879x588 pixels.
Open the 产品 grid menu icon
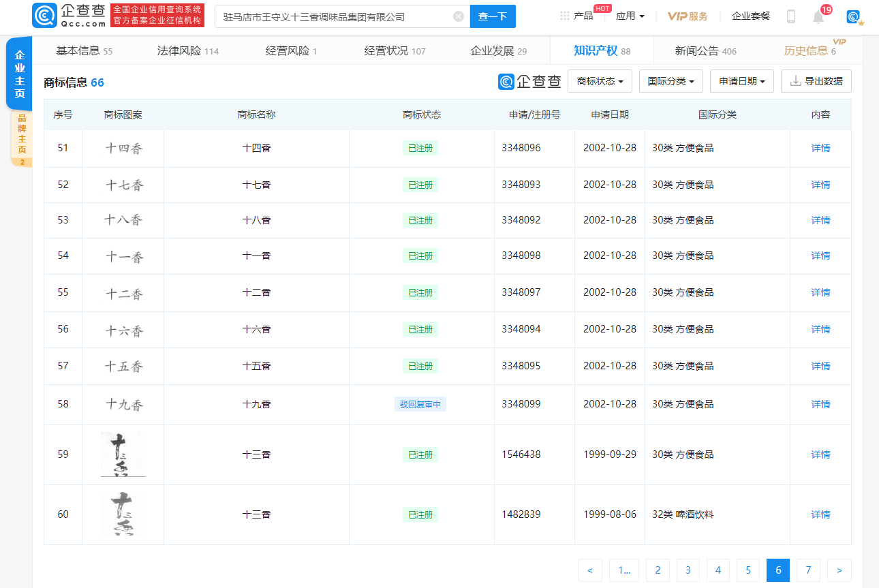[x=565, y=16]
